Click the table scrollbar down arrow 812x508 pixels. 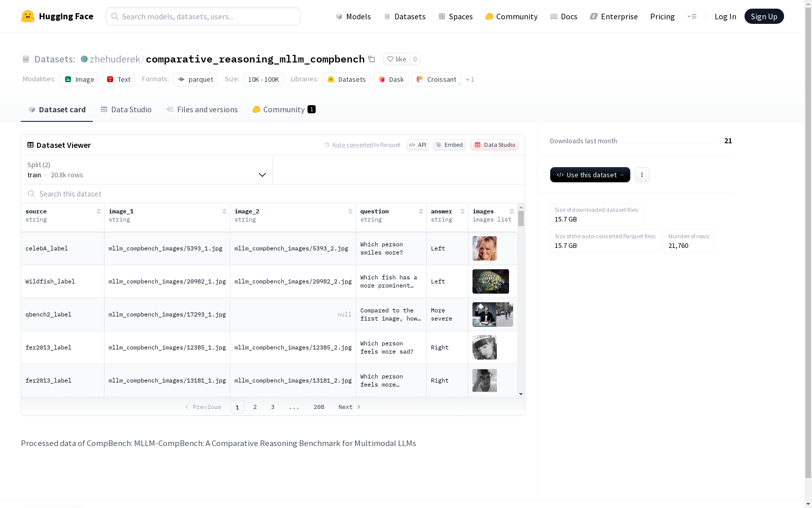click(521, 394)
